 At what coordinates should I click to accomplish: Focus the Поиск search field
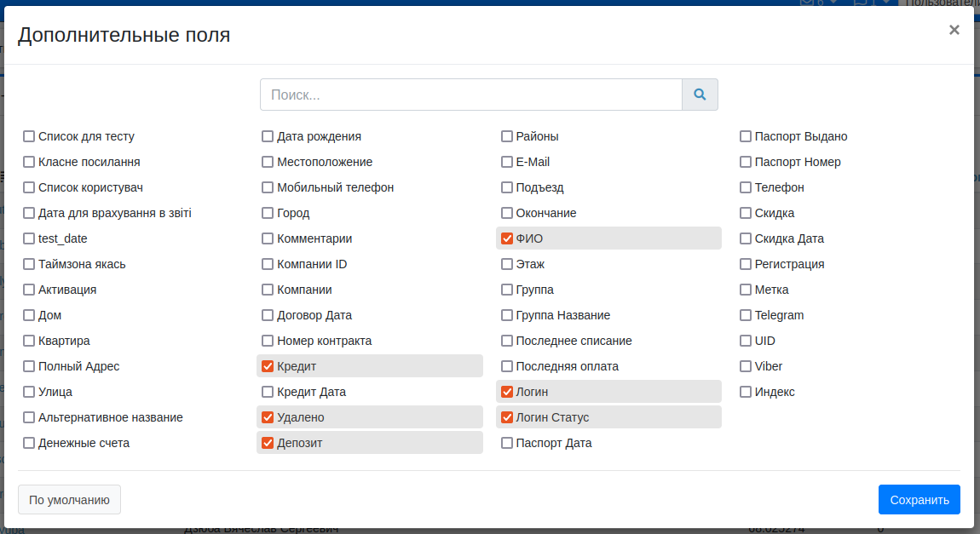pos(470,95)
